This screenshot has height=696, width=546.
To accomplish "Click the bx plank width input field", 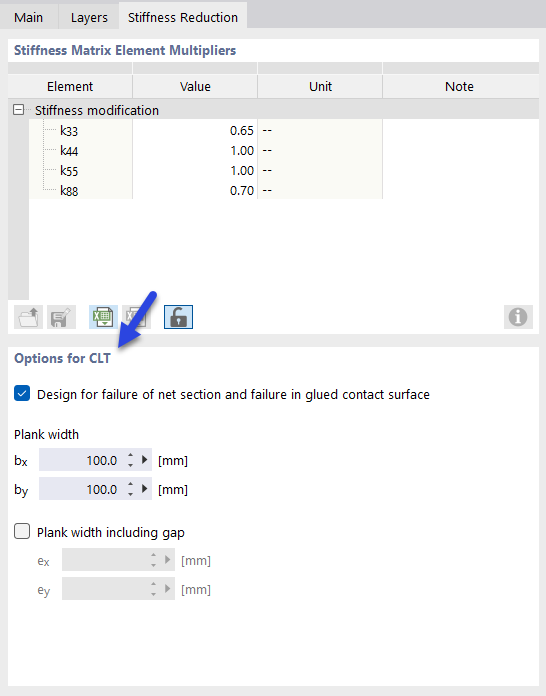I will 81,460.
